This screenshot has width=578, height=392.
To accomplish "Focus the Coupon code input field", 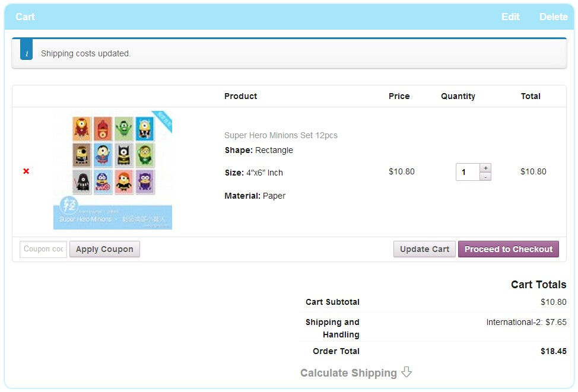I will (43, 250).
